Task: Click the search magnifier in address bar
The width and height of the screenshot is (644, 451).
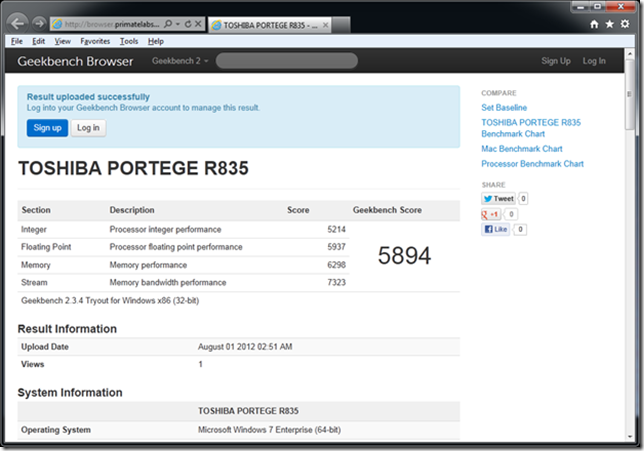Action: 168,24
